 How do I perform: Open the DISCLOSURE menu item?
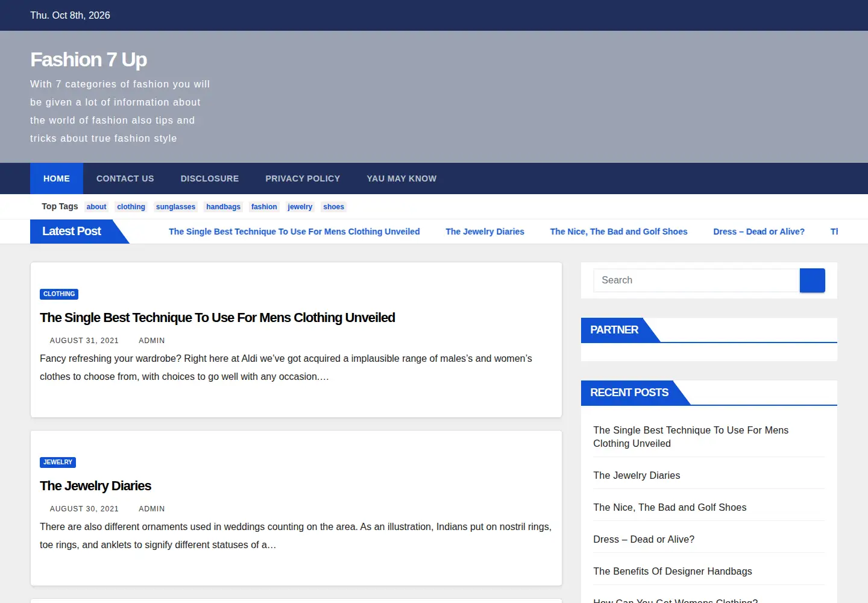(x=210, y=178)
